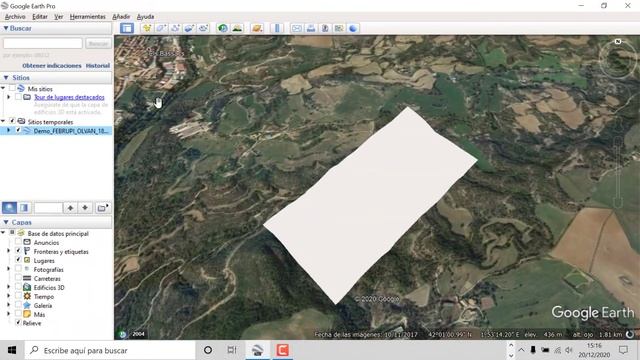640x360 pixels.
Task: Click the blue Earth globe toolbar icon
Action: (x=353, y=28)
